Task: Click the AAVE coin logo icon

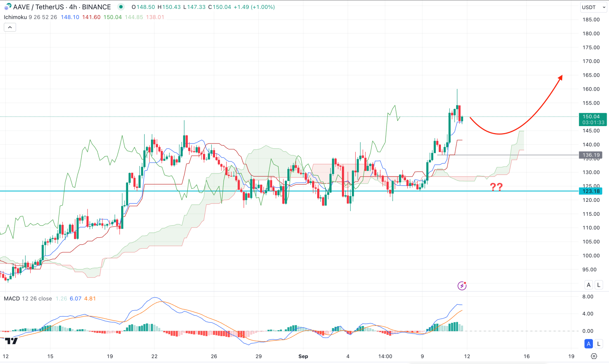Action: pos(8,7)
